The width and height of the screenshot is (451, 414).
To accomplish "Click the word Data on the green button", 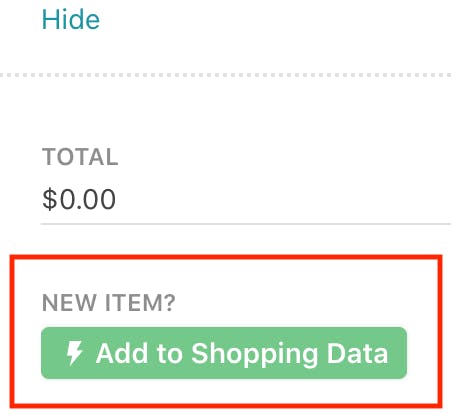I will click(357, 353).
